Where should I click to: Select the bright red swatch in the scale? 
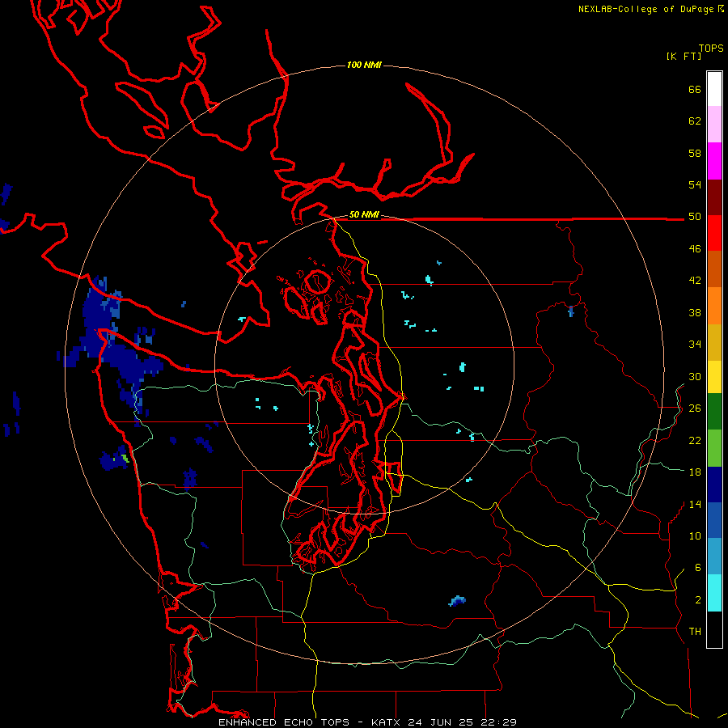tap(714, 233)
